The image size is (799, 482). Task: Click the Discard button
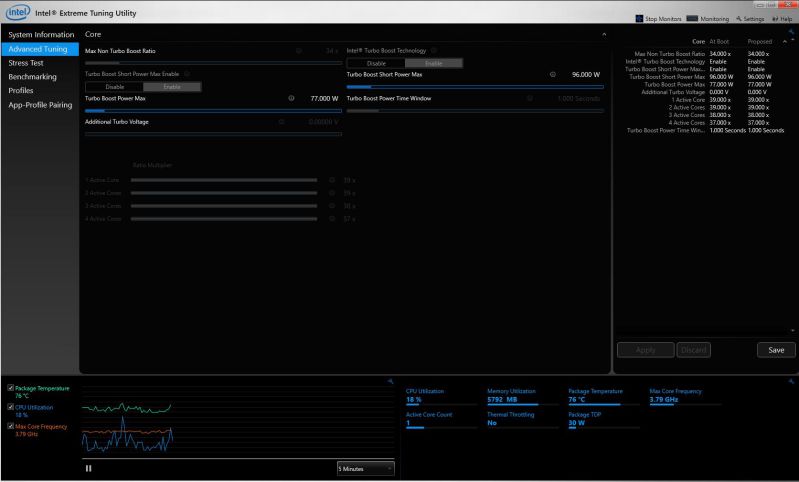[x=694, y=350]
